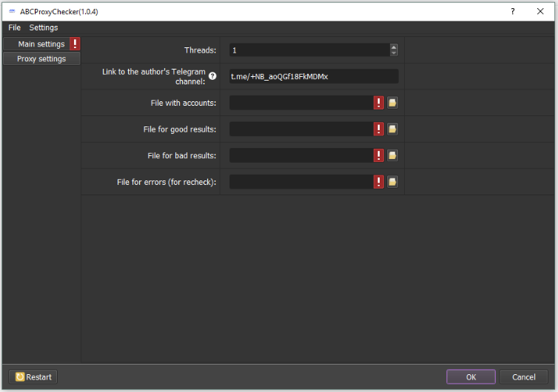Image resolution: width=558 pixels, height=392 pixels.
Task: Click "Link to the author's Telegram channel:" label
Action: 154,76
